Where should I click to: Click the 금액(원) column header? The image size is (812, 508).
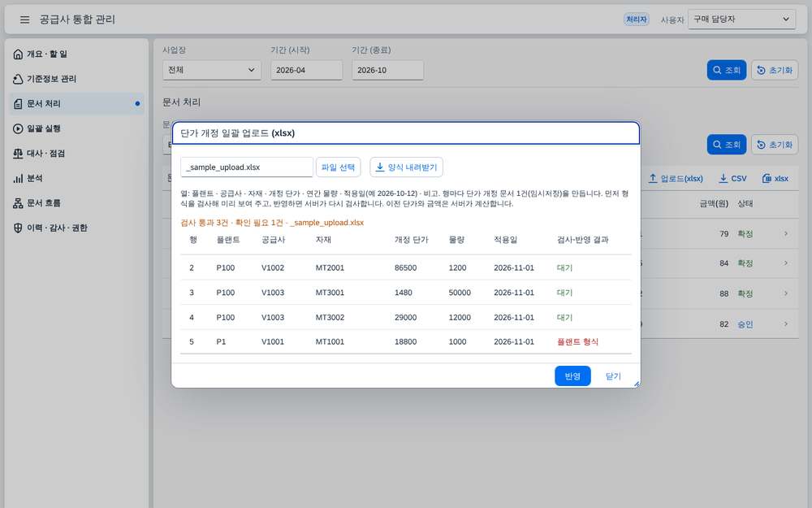click(714, 204)
